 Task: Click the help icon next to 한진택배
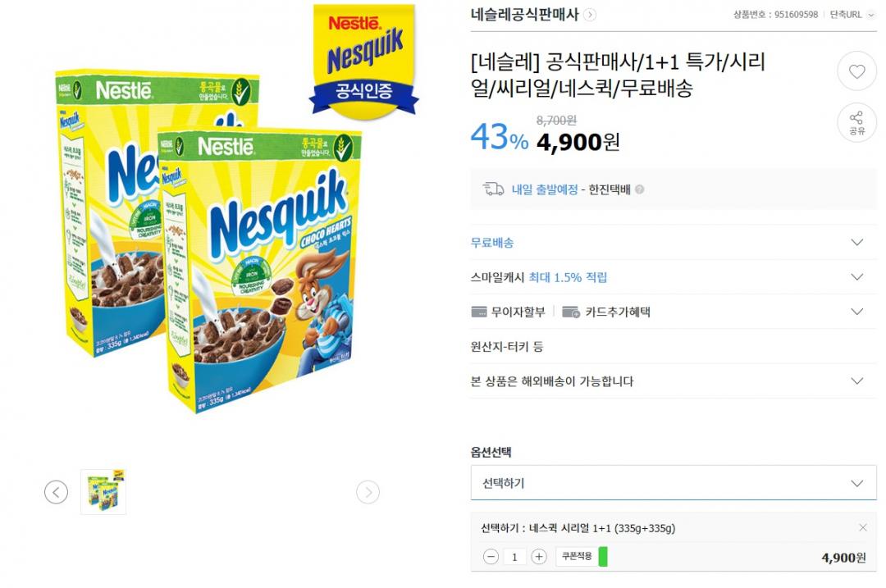pyautogui.click(x=640, y=189)
